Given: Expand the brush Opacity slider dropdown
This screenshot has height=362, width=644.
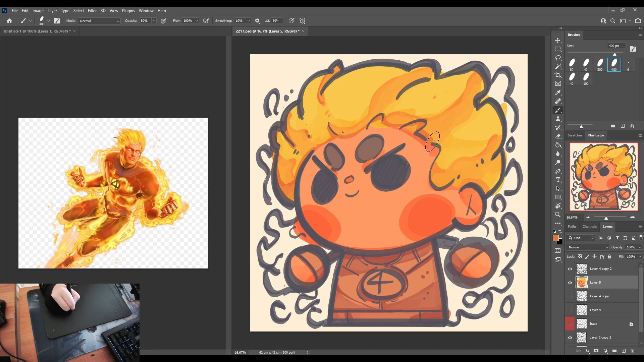Looking at the screenshot, I should [154, 21].
